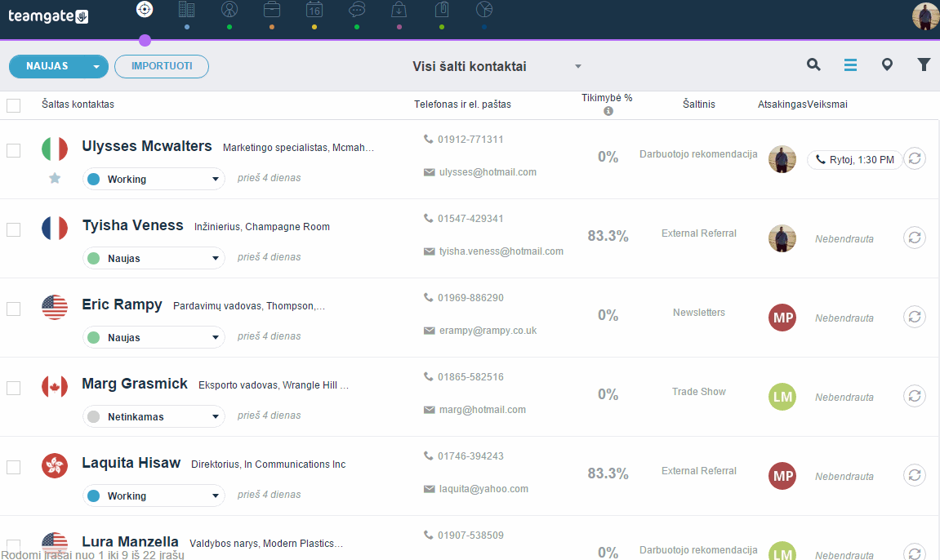
Task: Open the pie chart reports tab
Action: [x=483, y=10]
